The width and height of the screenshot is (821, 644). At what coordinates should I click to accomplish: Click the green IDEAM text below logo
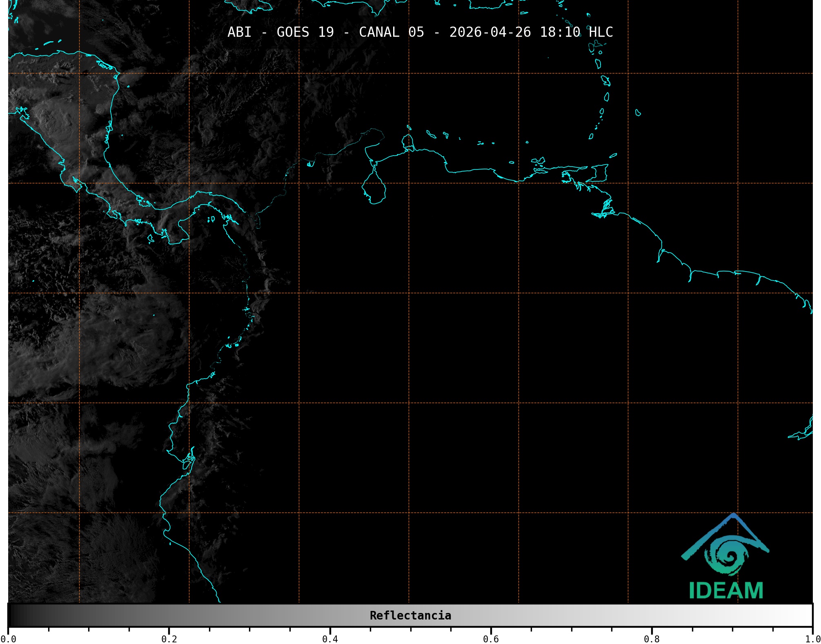(x=726, y=591)
